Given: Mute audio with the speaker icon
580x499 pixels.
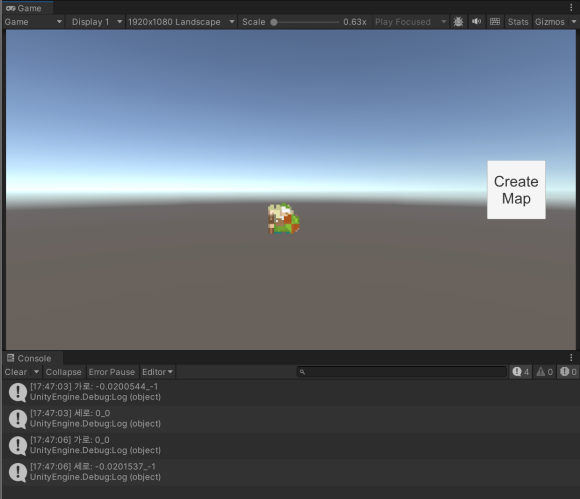Looking at the screenshot, I should click(476, 22).
